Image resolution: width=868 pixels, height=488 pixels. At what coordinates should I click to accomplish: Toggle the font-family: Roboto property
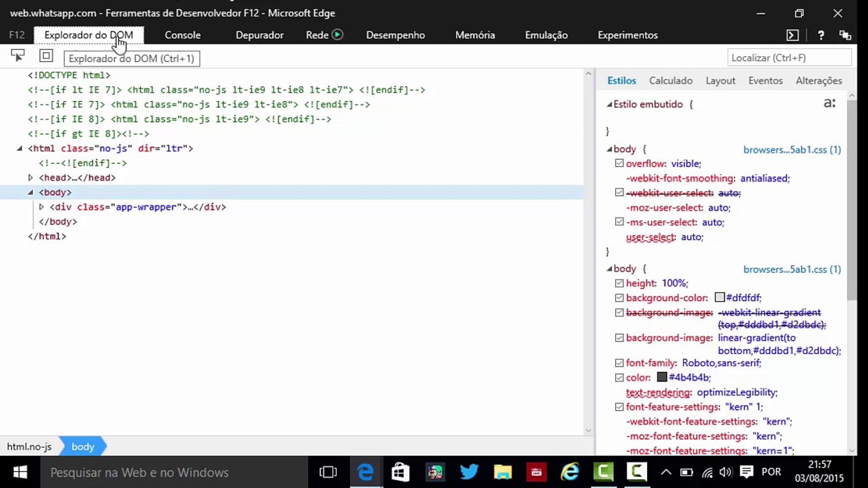pyautogui.click(x=619, y=362)
